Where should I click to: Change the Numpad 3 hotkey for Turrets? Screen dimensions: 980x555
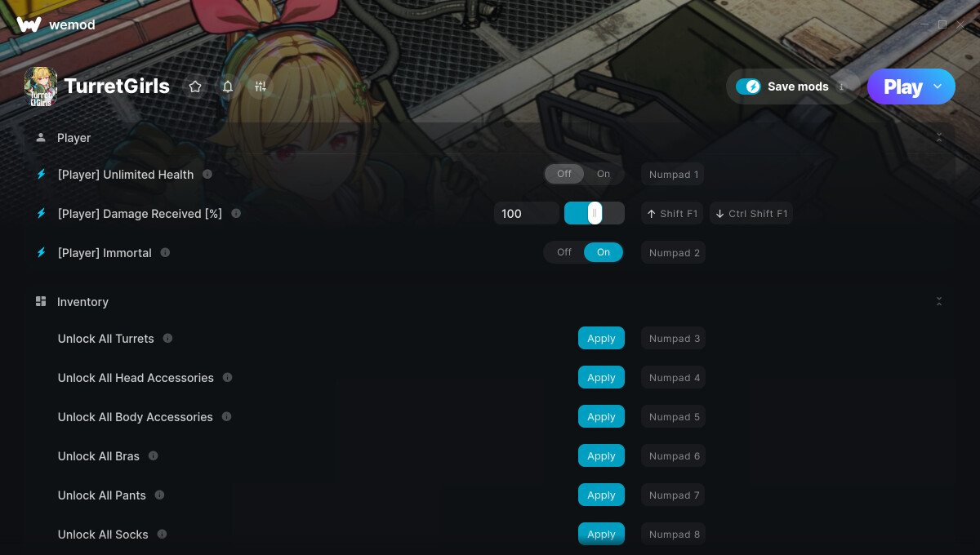click(674, 338)
